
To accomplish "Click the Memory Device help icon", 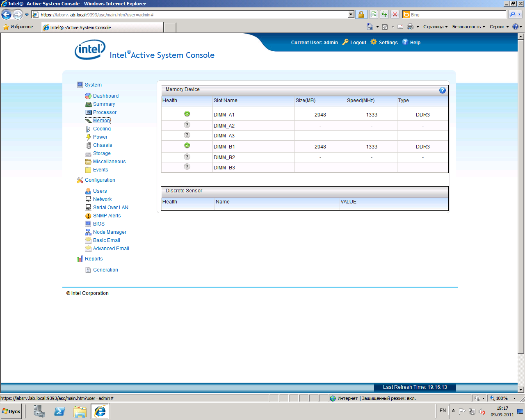I will [x=442, y=90].
